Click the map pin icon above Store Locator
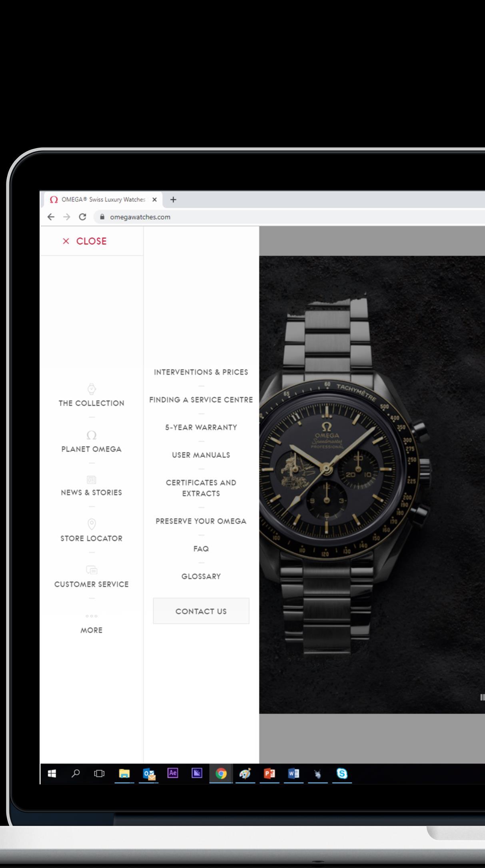 (92, 524)
